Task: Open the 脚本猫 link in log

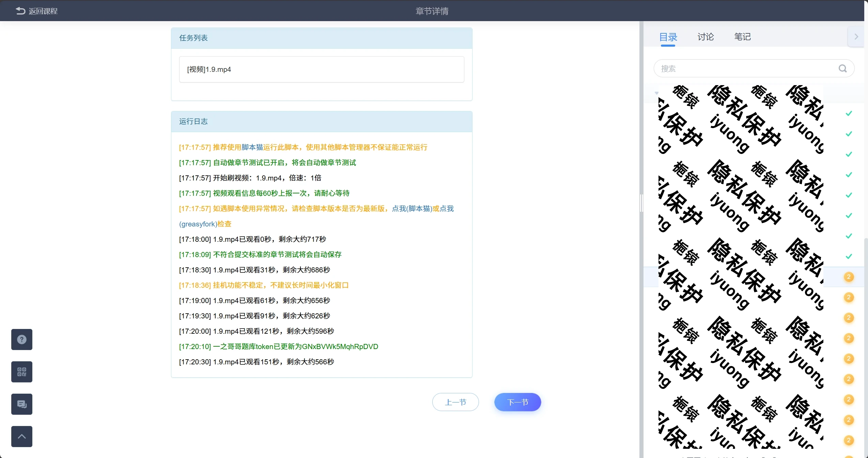Action: (x=252, y=147)
